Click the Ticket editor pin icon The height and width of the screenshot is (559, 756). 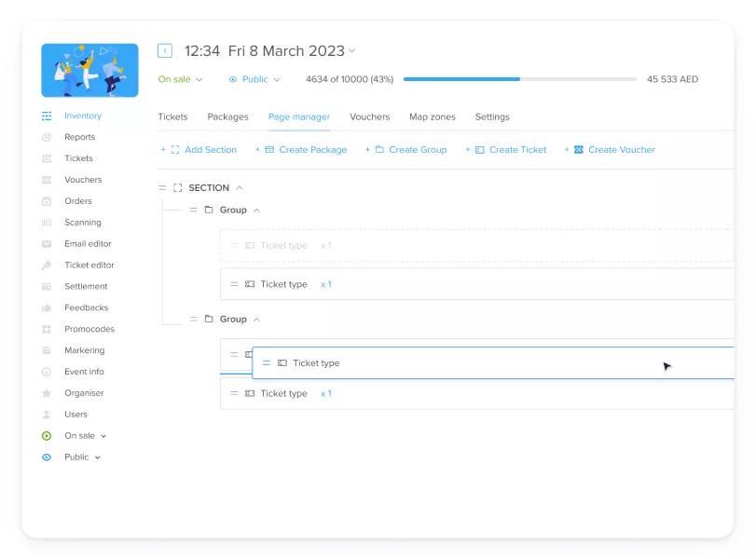pyautogui.click(x=47, y=266)
